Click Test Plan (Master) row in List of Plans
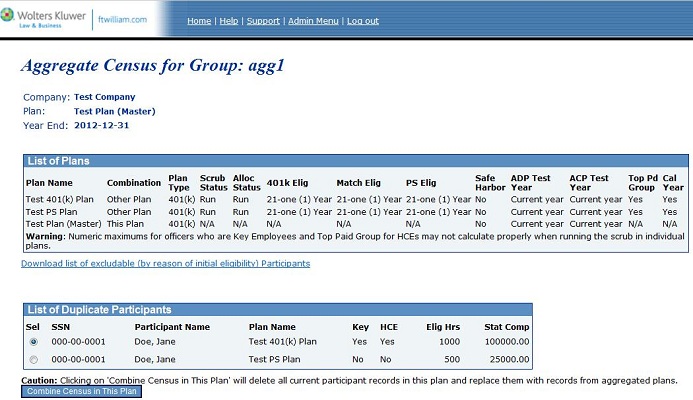The image size is (693, 400). pos(356,224)
